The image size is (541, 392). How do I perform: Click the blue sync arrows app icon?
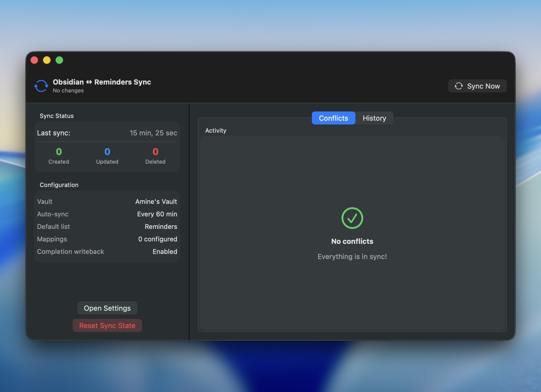[41, 86]
